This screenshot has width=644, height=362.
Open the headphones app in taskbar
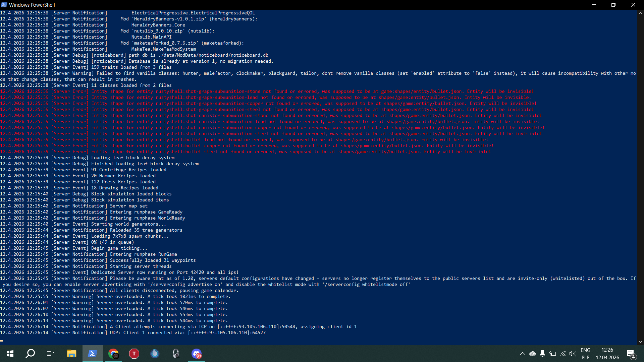pyautogui.click(x=176, y=354)
